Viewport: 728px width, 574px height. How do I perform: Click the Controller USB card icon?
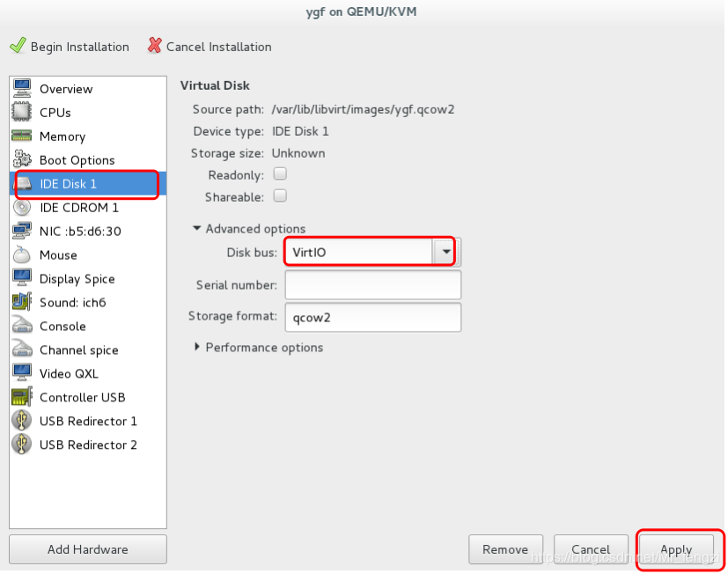point(22,397)
